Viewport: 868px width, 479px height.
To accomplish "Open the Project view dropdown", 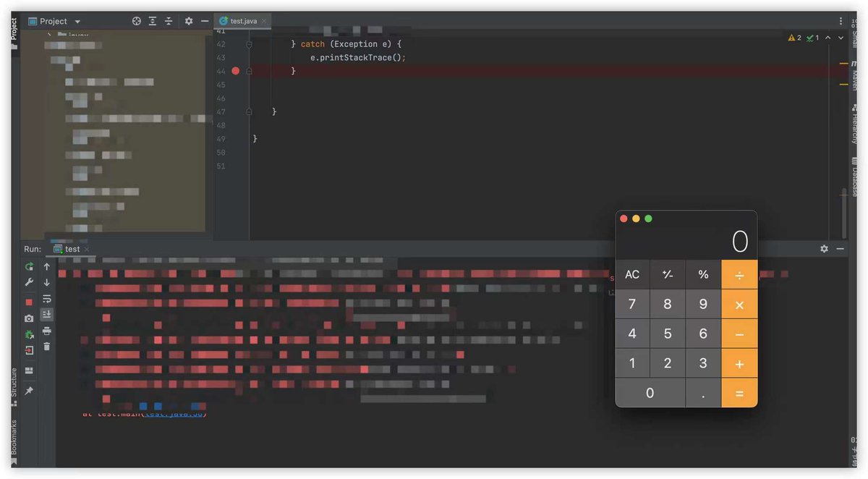I will [x=77, y=22].
